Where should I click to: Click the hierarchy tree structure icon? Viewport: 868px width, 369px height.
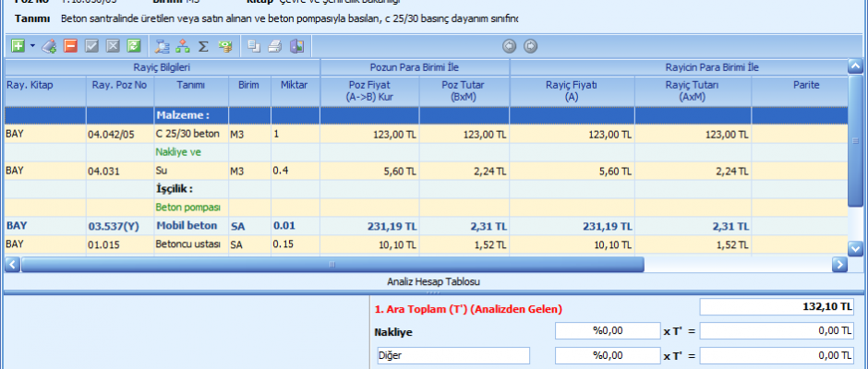pyautogui.click(x=182, y=45)
